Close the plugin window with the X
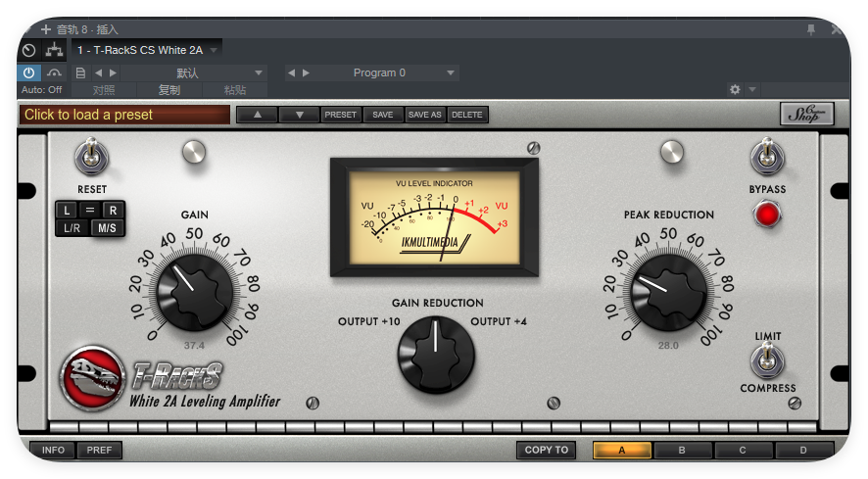This screenshot has width=868, height=479. point(837,29)
